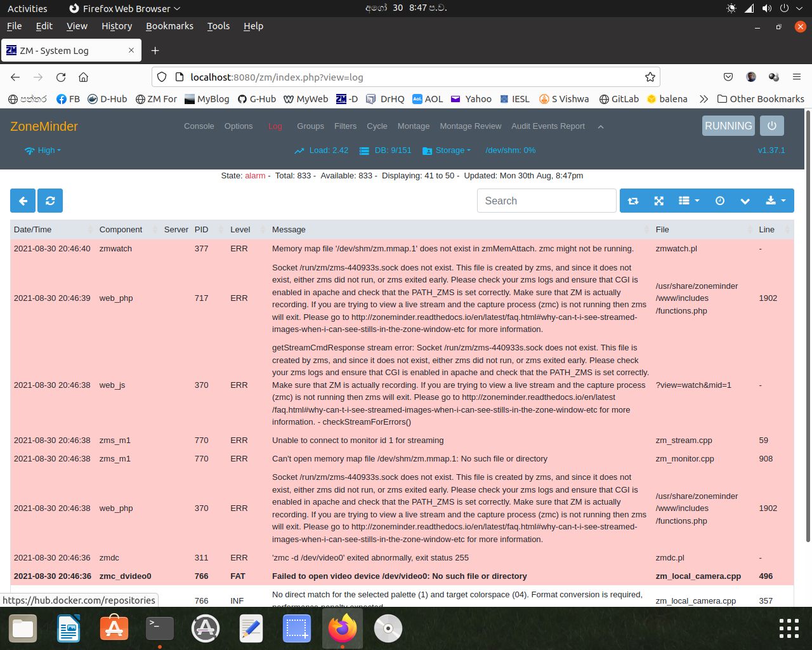Click the log Search input field
This screenshot has width=812, height=650.
point(547,201)
